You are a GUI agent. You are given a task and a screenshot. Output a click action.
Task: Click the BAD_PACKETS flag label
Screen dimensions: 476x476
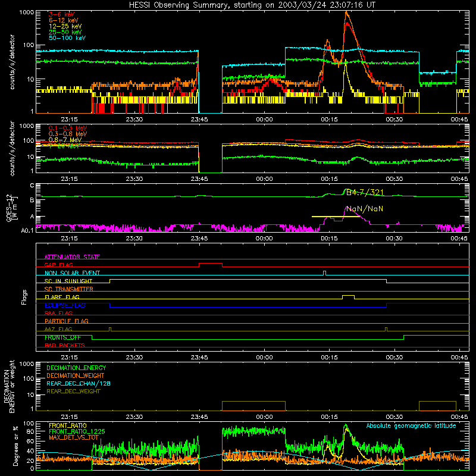[65, 345]
